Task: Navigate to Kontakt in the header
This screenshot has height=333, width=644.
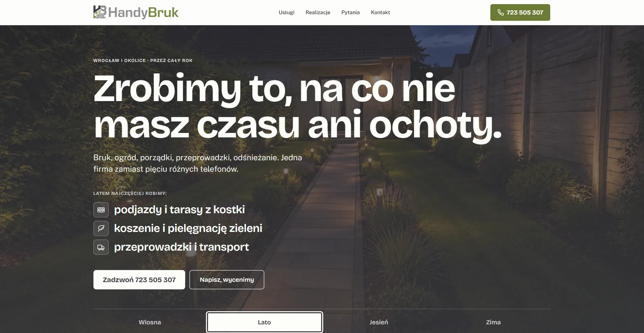Action: point(380,12)
